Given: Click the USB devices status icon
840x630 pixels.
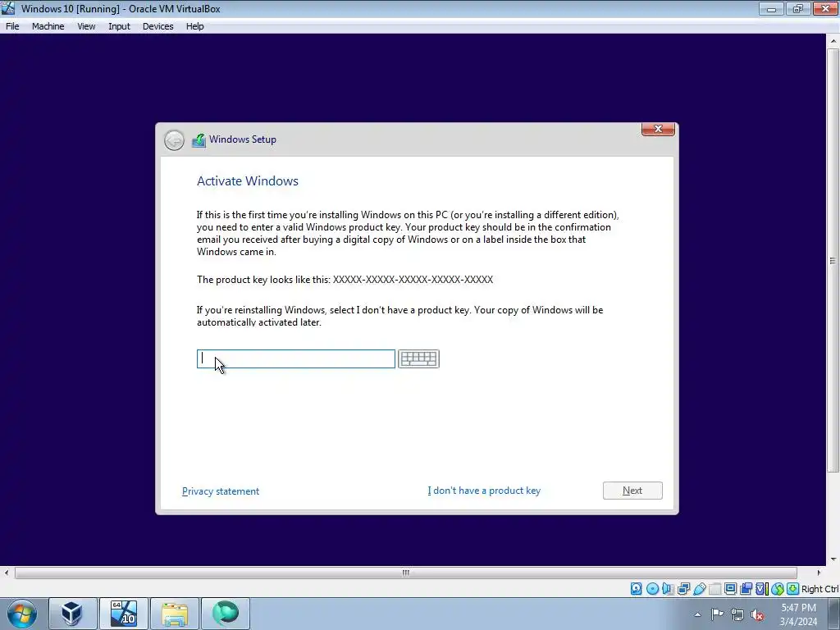Looking at the screenshot, I should 699,589.
